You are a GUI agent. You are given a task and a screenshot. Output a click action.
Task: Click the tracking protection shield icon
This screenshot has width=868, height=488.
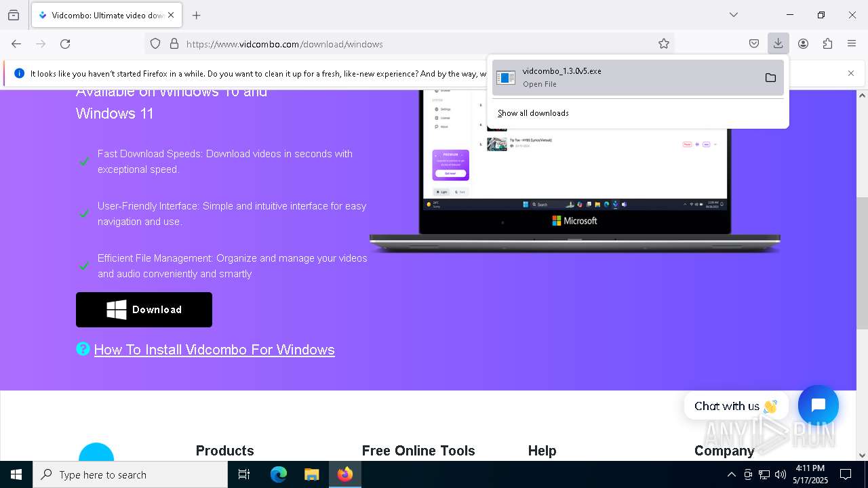coord(155,43)
